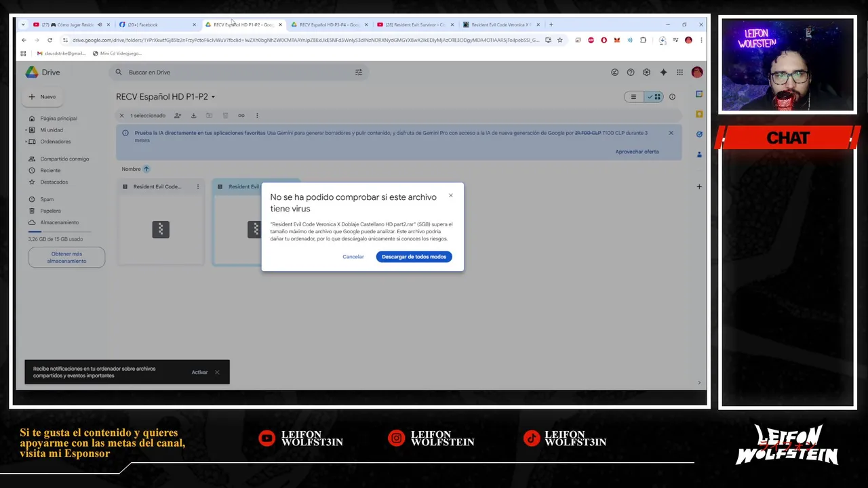Click the Drive logo
This screenshot has height=488, width=868.
point(43,73)
